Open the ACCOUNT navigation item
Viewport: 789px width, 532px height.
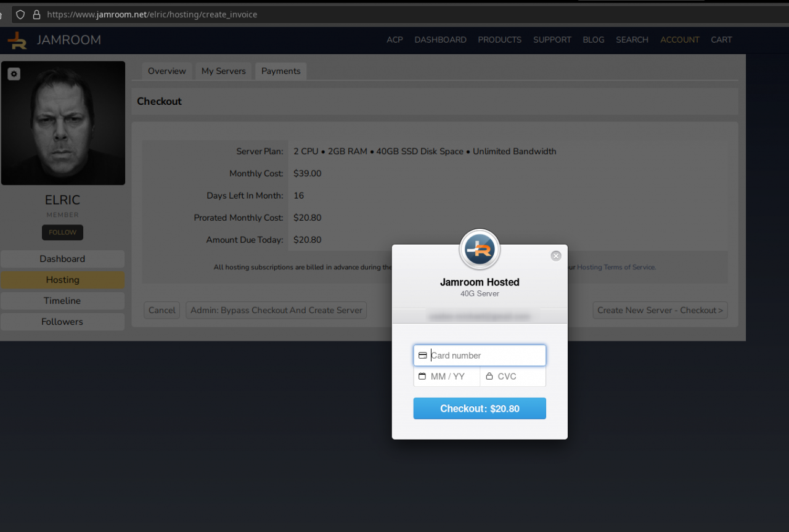coord(680,40)
